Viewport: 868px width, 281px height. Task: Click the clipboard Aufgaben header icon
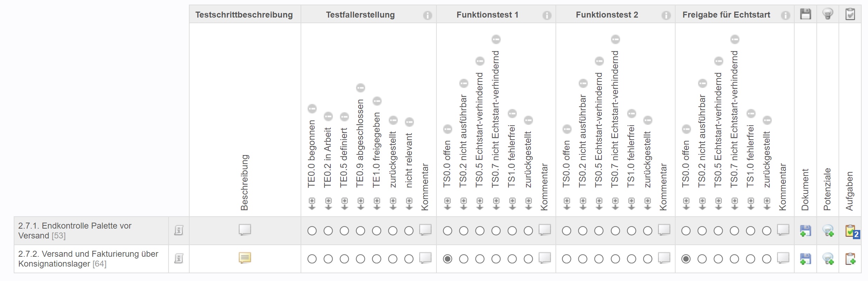click(850, 14)
